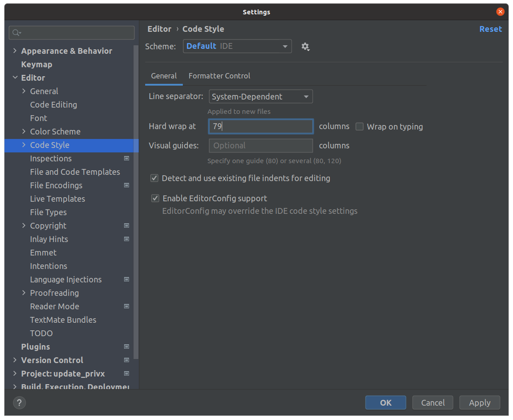Expand Color Scheme subtree

(x=24, y=131)
